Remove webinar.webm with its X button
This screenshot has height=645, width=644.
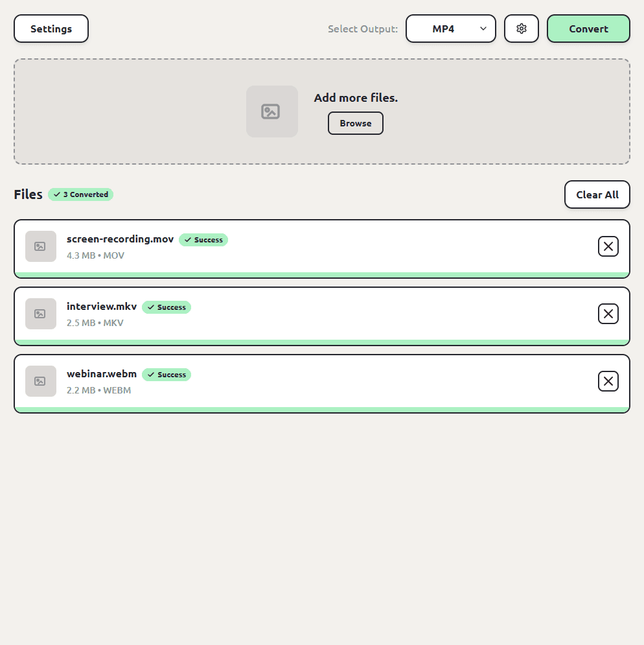pyautogui.click(x=608, y=381)
